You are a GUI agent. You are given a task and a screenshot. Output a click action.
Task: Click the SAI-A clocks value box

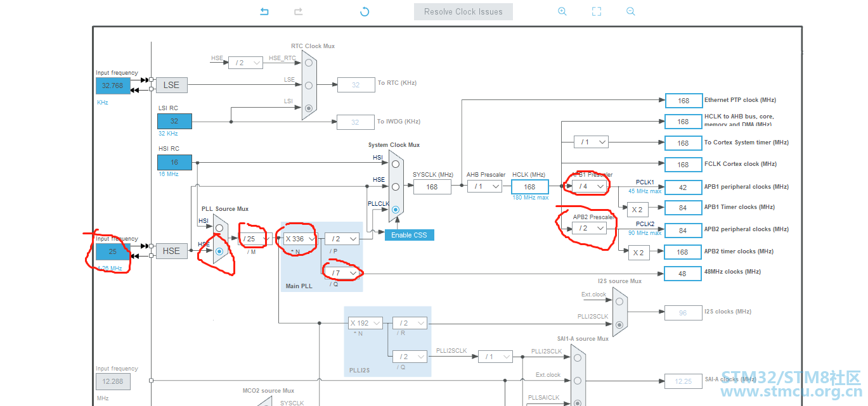pyautogui.click(x=683, y=381)
